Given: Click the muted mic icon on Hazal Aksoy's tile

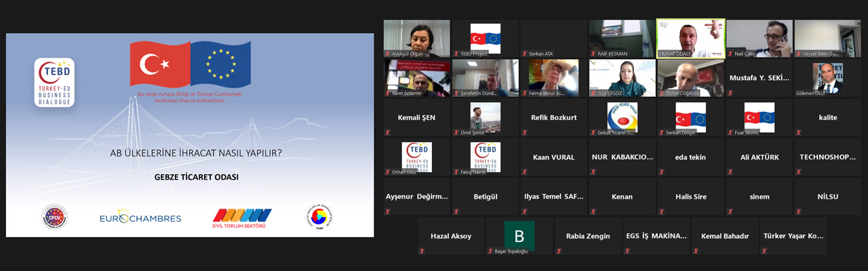Looking at the screenshot, I should click(x=422, y=251).
